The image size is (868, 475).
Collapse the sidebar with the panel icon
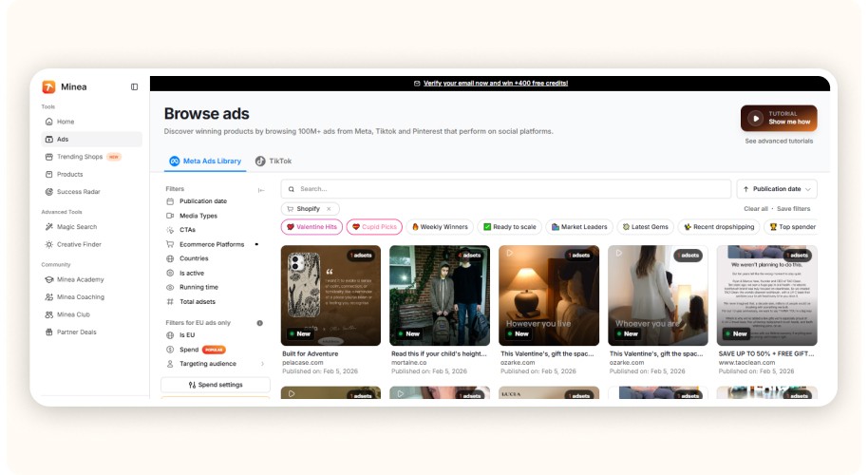[x=134, y=86]
